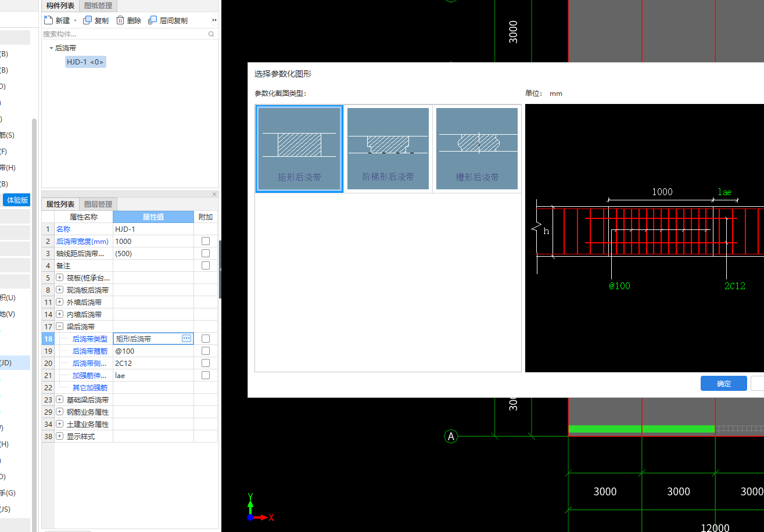This screenshot has height=532, width=764.
Task: Expand 基础梁后浇带 property group
Action: tap(59, 400)
